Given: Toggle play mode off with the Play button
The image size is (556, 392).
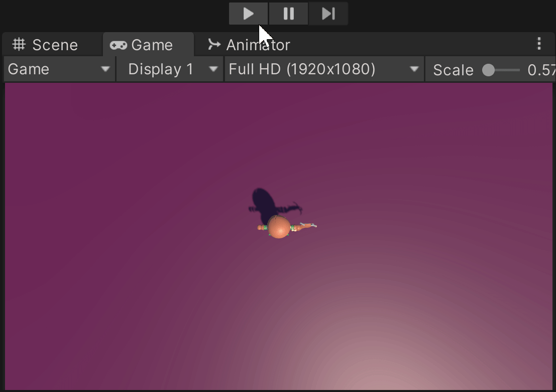Looking at the screenshot, I should click(x=248, y=14).
